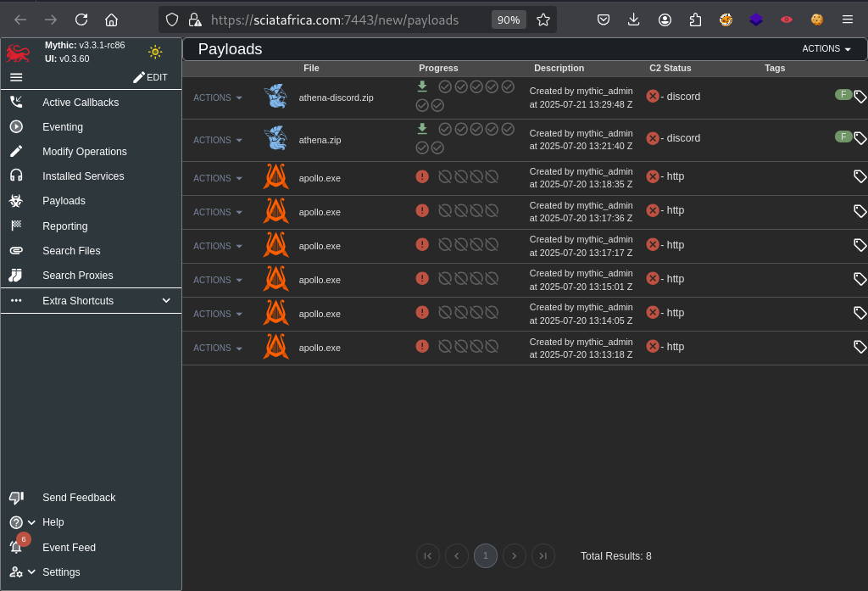Open ACTIONS dropdown for athena.zip row
The width and height of the screenshot is (868, 591).
[218, 141]
